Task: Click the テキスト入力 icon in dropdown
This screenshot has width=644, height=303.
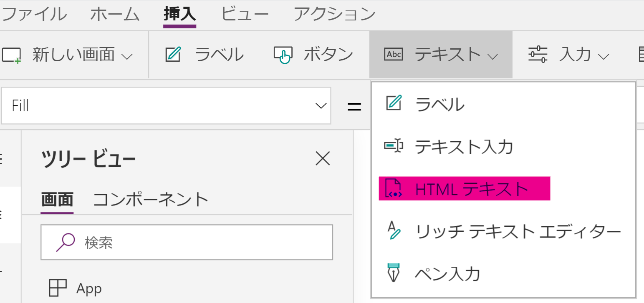Action: tap(393, 146)
